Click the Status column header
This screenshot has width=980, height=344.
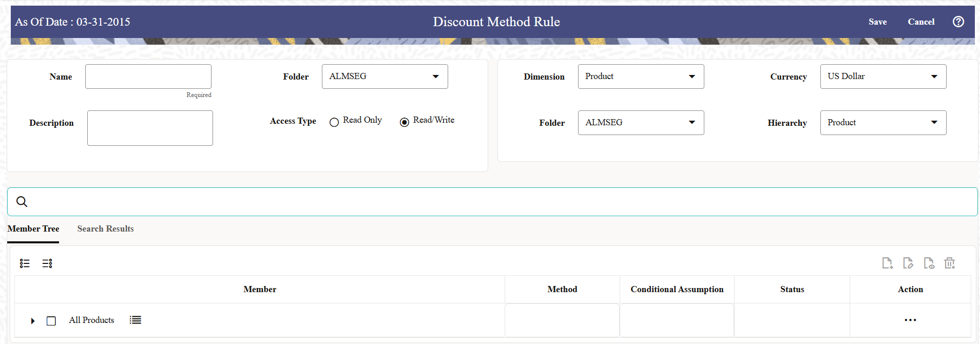pyautogui.click(x=792, y=290)
